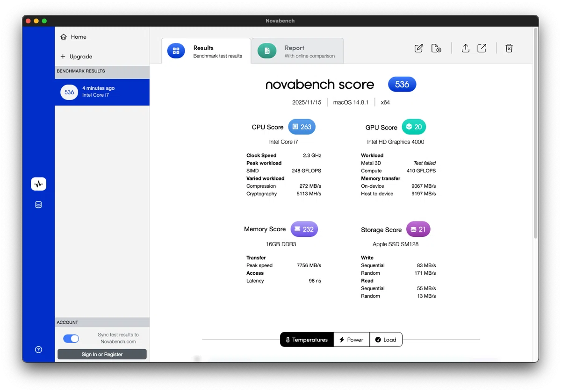Click Sign In or Register button
Screen dimensions: 561x392
pyautogui.click(x=102, y=354)
